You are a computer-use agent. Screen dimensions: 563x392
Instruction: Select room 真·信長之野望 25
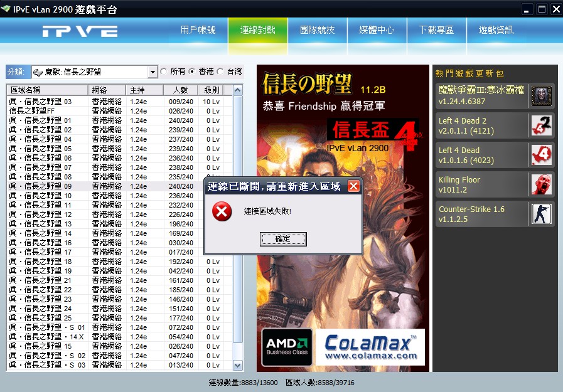(x=120, y=318)
